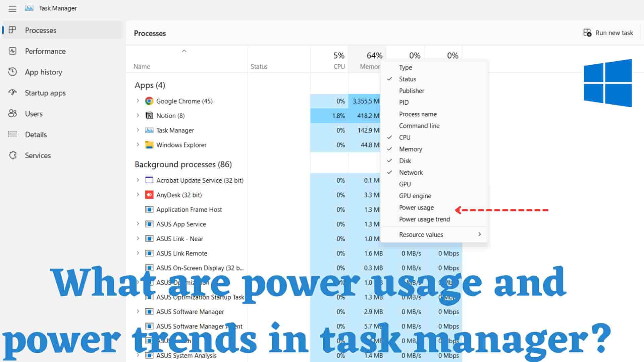The image size is (644, 362).
Task: Uncheck Status column in context menu
Action: click(434, 79)
